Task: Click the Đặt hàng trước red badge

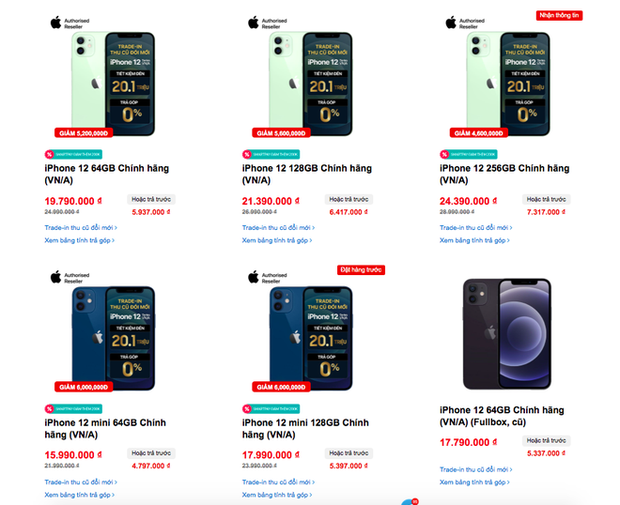Action: click(360, 269)
